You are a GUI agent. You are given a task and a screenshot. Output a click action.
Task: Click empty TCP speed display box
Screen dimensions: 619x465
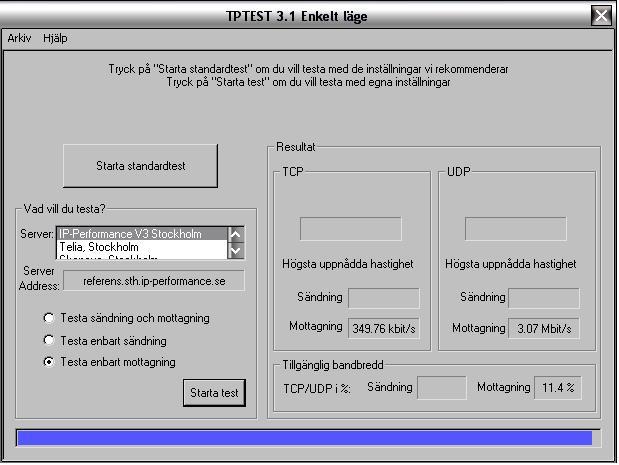click(351, 229)
